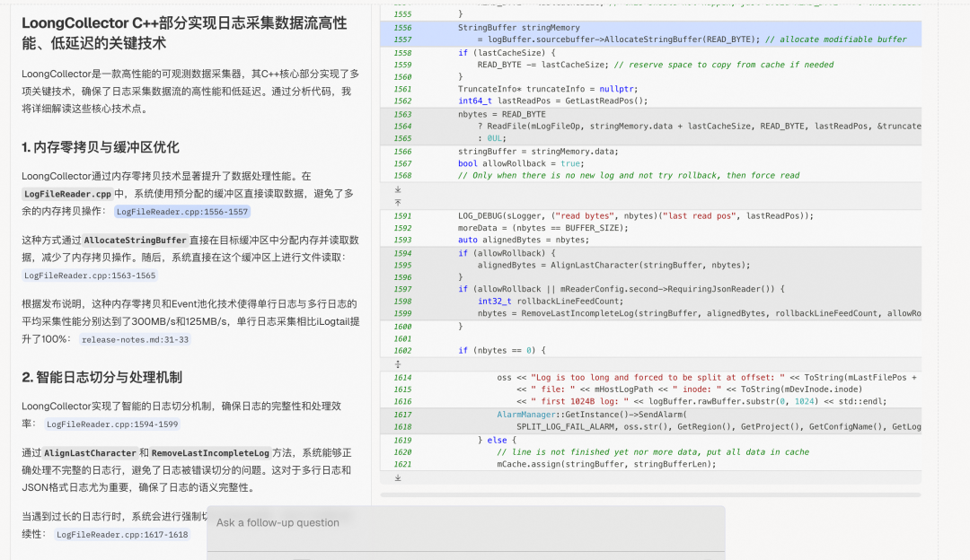
Task: Follow the release-notes.md:31-33 reference
Action: [x=135, y=340]
